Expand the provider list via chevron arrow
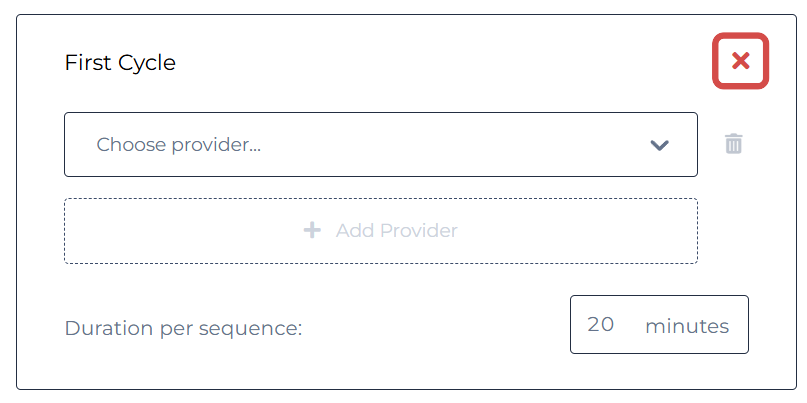The height and width of the screenshot is (403, 807). pyautogui.click(x=659, y=145)
